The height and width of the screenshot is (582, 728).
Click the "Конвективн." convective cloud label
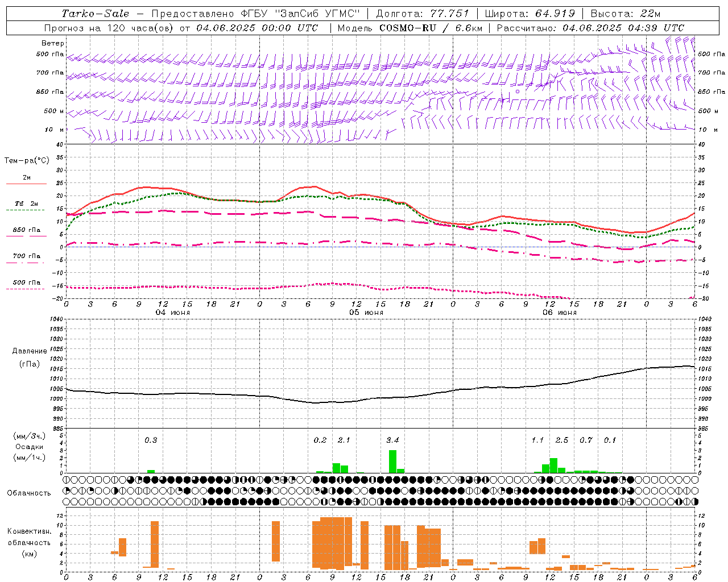[x=30, y=531]
